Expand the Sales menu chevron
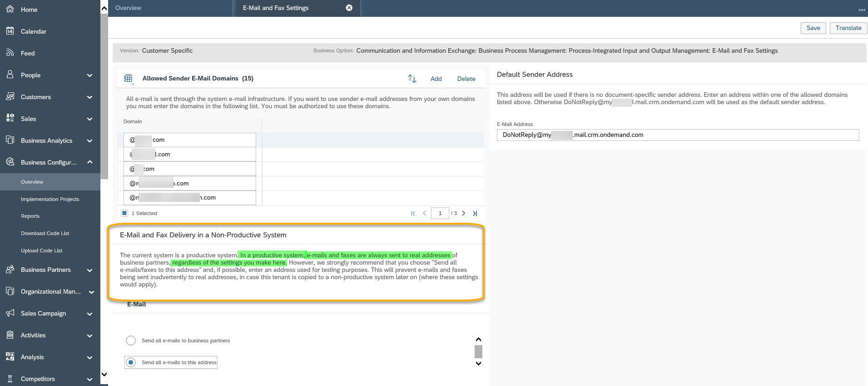The width and height of the screenshot is (868, 386). pos(89,119)
